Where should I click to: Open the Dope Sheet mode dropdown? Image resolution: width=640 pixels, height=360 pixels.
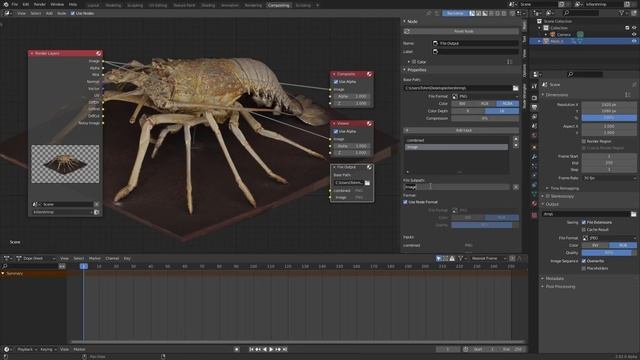[x=36, y=259]
